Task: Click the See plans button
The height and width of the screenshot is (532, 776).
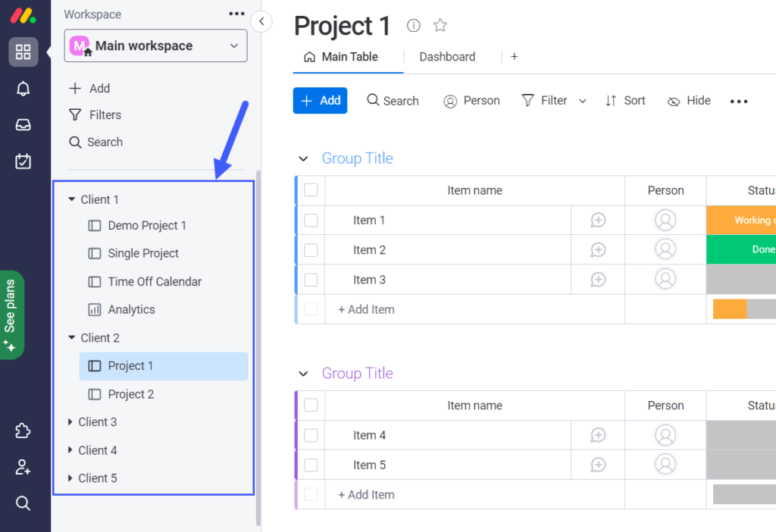Action: pos(11,315)
